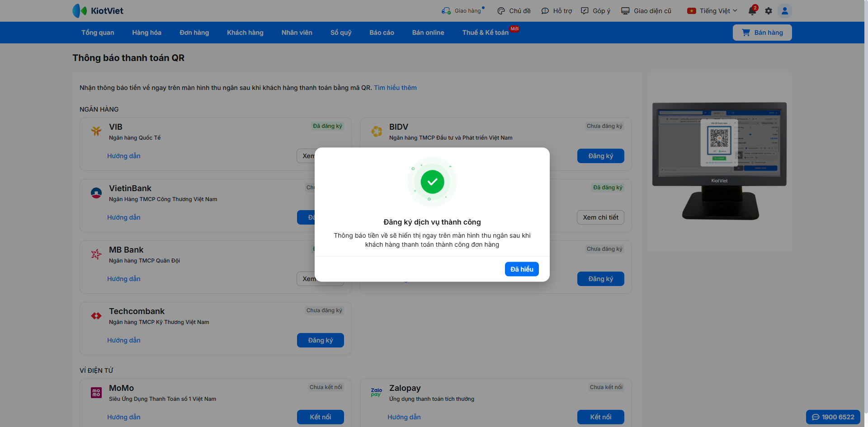Click the Techcombank logo
The width and height of the screenshot is (868, 427).
tap(96, 316)
